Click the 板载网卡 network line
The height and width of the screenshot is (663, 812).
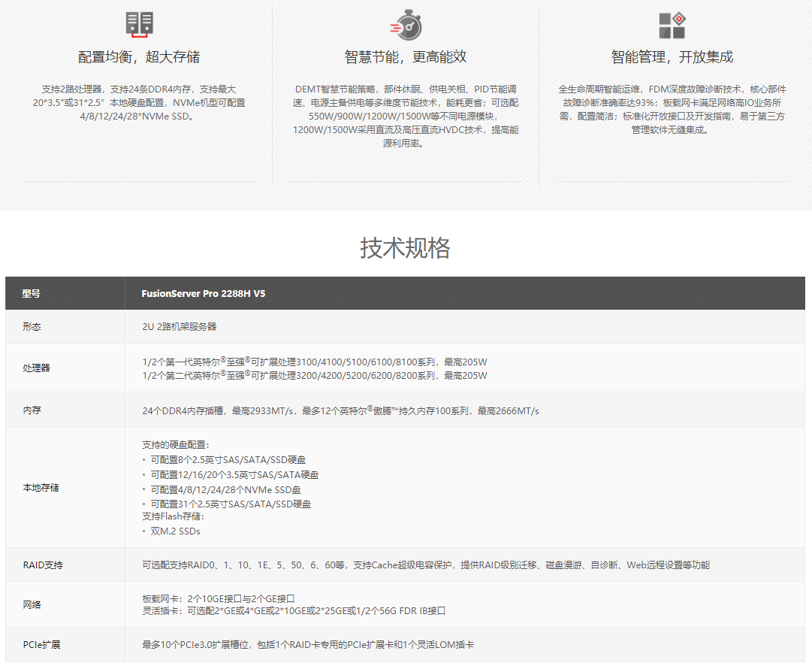point(219,598)
